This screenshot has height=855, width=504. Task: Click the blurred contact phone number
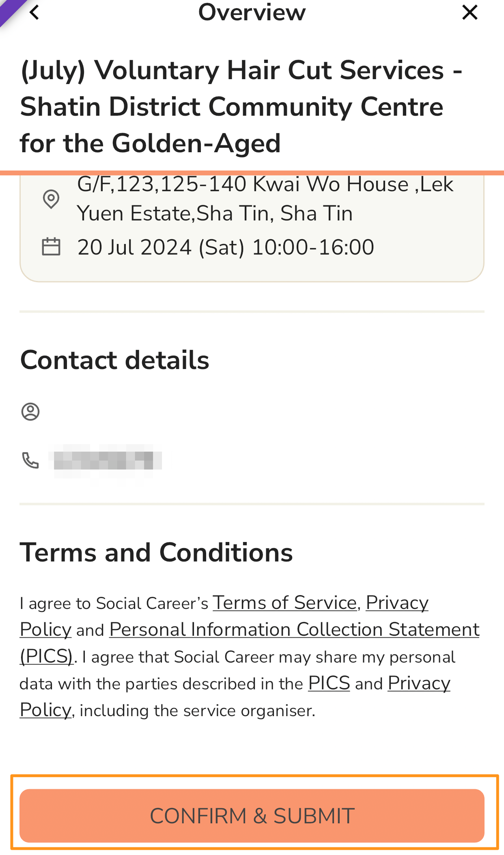(x=105, y=460)
